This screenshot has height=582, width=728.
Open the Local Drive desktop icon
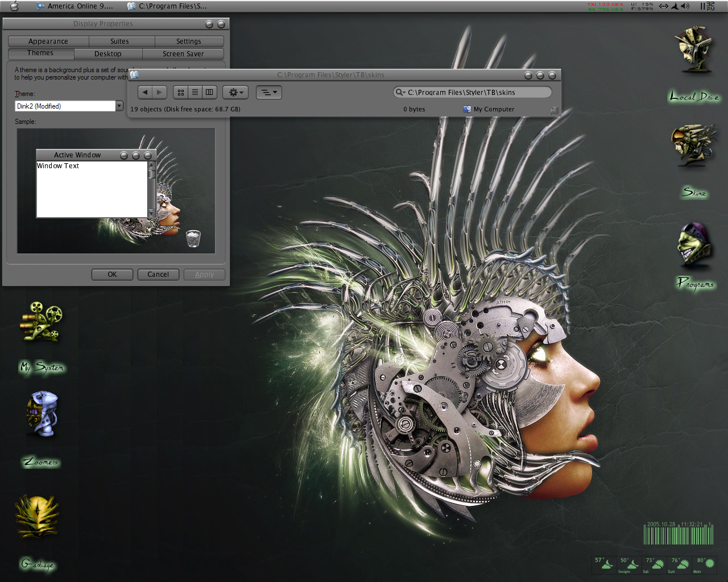[x=693, y=50]
